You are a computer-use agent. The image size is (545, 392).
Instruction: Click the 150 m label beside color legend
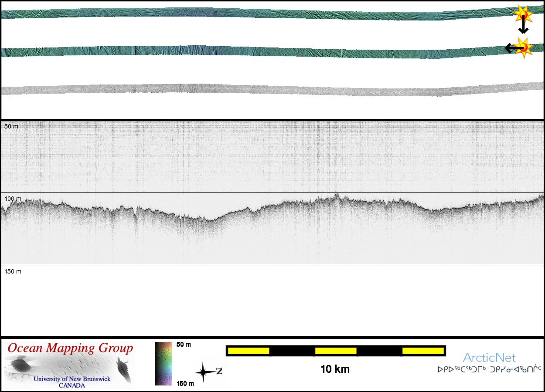coord(185,383)
